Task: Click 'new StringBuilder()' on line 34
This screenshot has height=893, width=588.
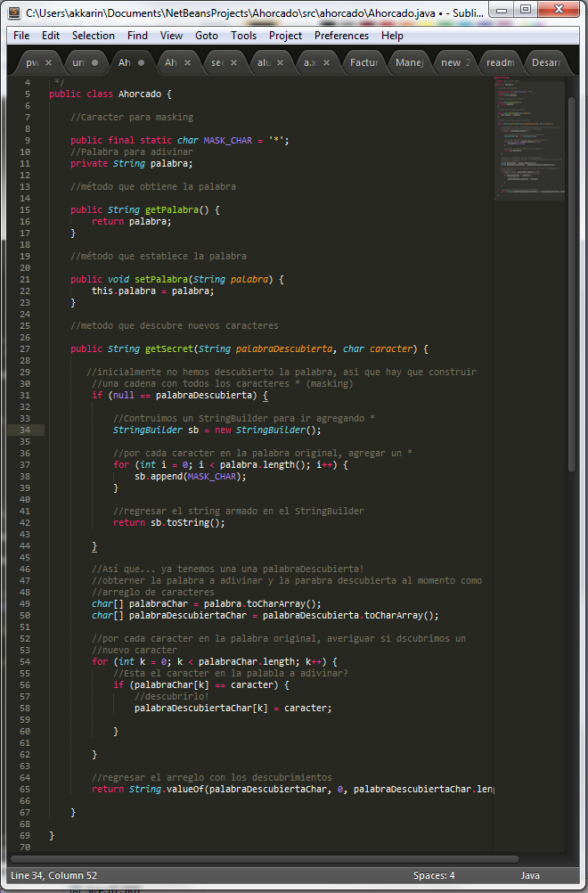Action: click(267, 430)
